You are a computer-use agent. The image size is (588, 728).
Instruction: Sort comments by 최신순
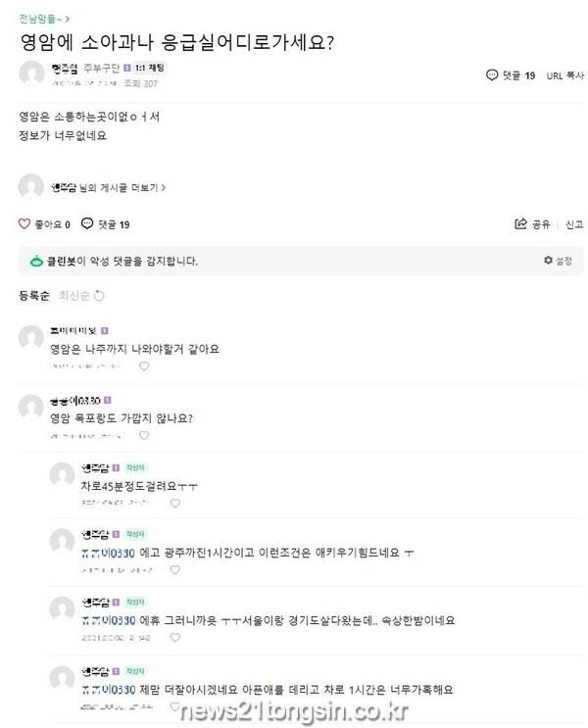click(74, 295)
